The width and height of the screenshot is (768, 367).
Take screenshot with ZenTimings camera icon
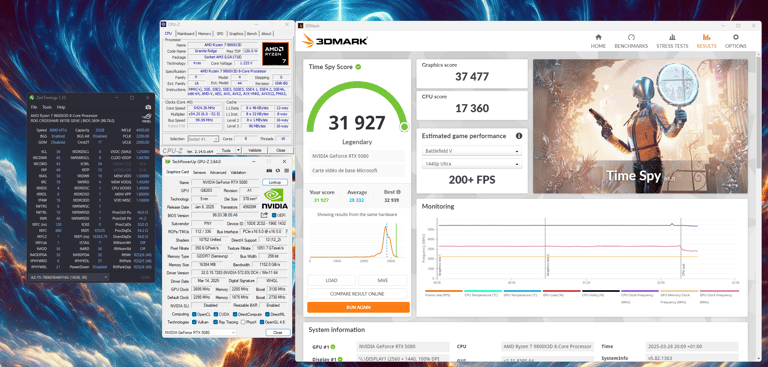click(x=148, y=107)
